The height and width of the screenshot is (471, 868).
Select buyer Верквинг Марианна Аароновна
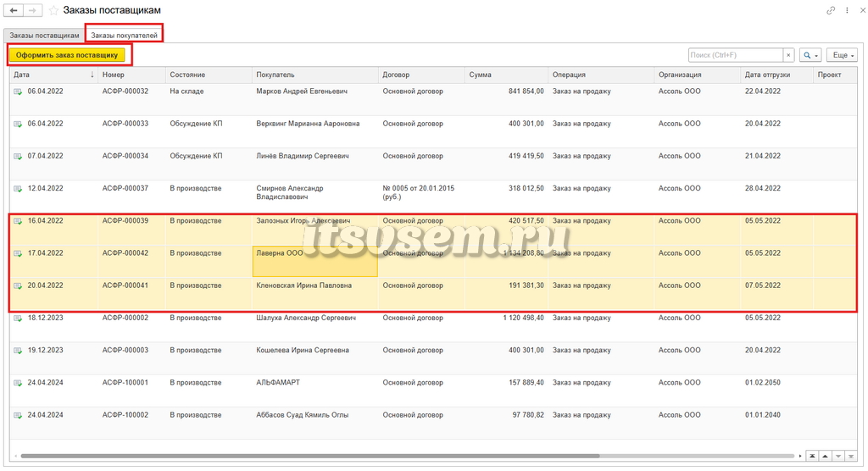[x=308, y=124]
